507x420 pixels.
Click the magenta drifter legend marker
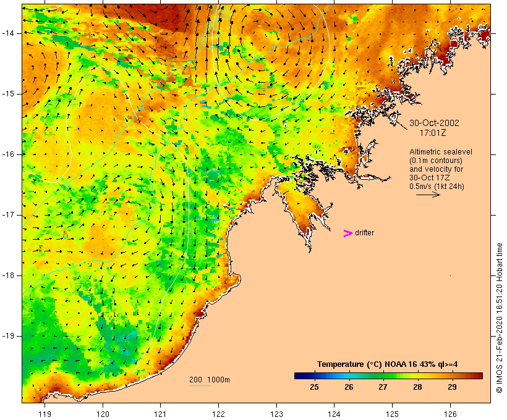tap(348, 233)
